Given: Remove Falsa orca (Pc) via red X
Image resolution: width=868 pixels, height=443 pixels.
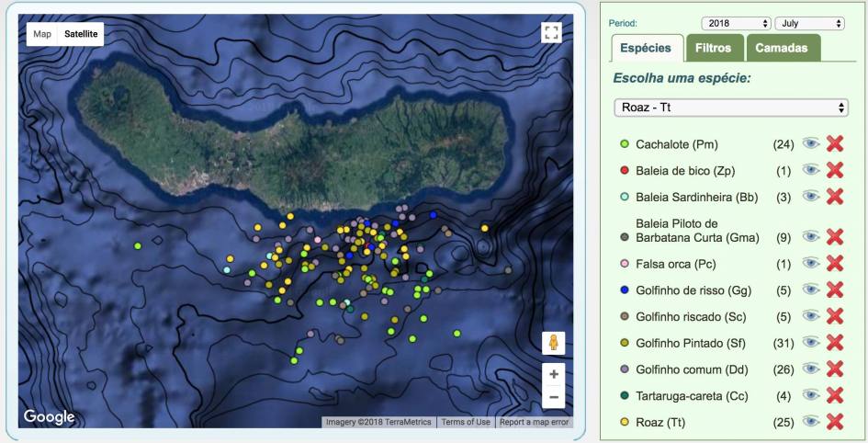Looking at the screenshot, I should point(835,264).
